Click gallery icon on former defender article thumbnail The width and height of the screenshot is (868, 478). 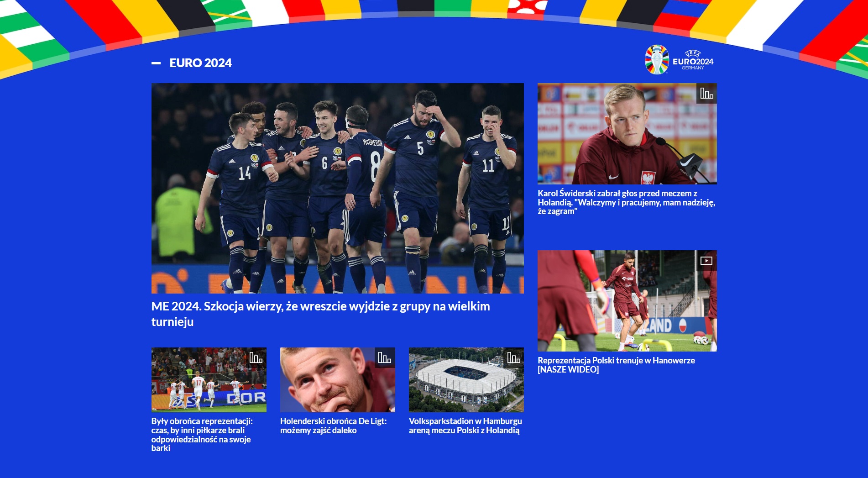(x=256, y=358)
